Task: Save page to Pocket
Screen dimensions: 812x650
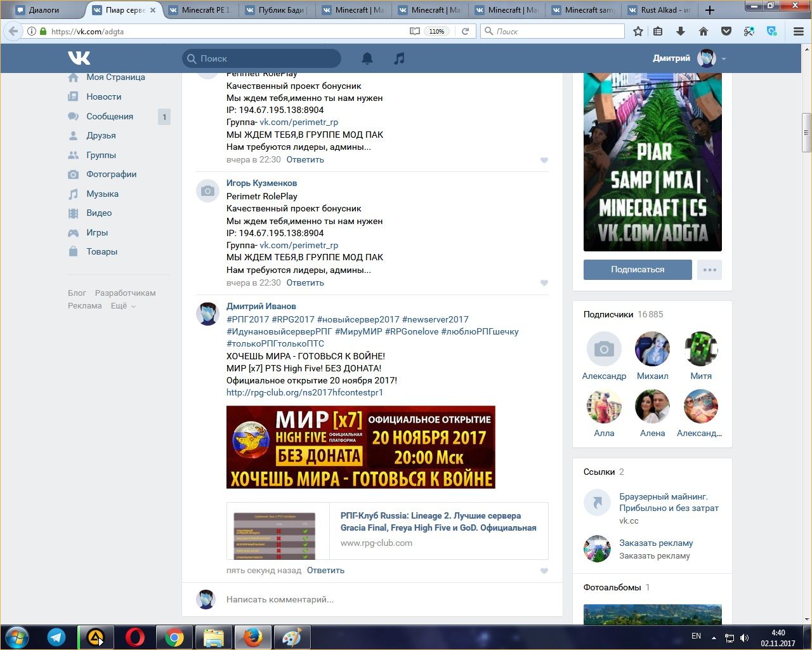Action: pyautogui.click(x=726, y=31)
